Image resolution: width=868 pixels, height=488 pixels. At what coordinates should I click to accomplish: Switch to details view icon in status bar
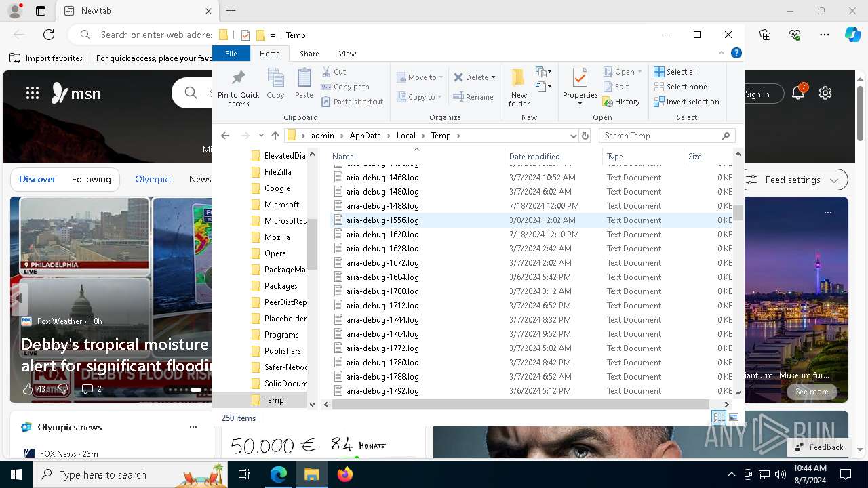(719, 418)
